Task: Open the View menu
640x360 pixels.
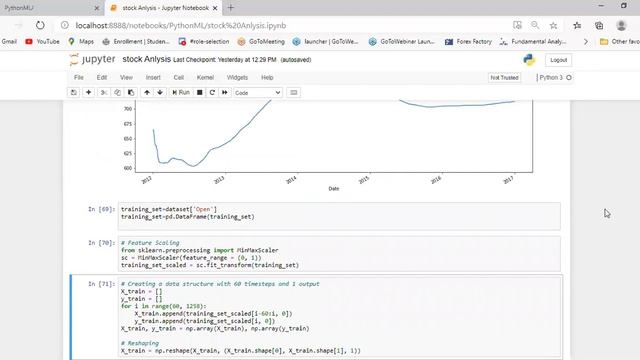Action: coord(126,78)
